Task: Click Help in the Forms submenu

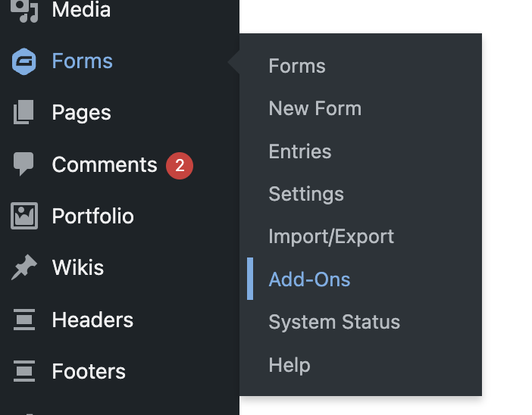Action: point(289,365)
